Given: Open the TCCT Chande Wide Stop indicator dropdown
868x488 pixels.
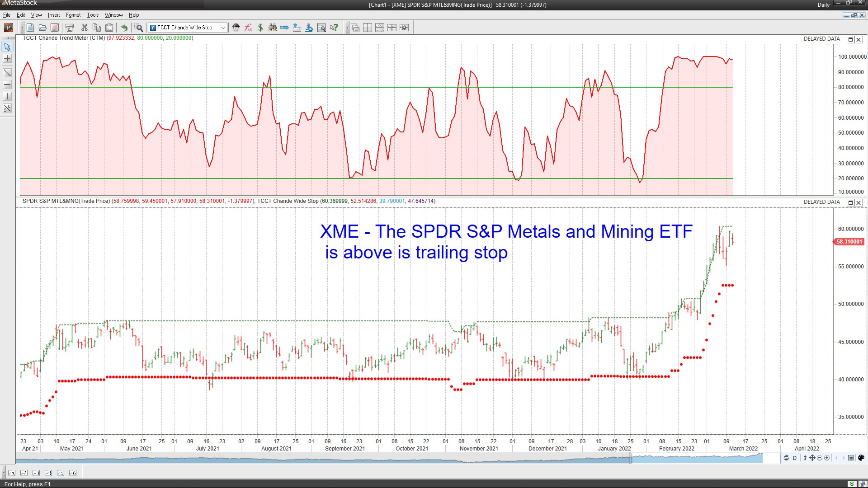Looking at the screenshot, I should (223, 28).
